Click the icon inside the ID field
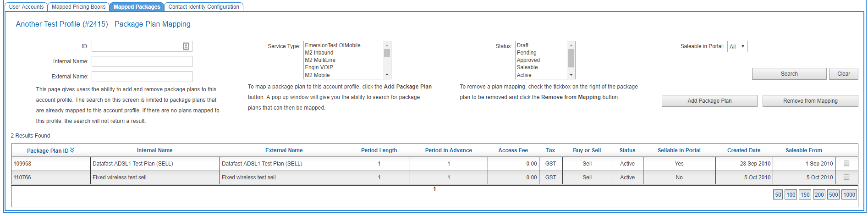 tap(186, 46)
